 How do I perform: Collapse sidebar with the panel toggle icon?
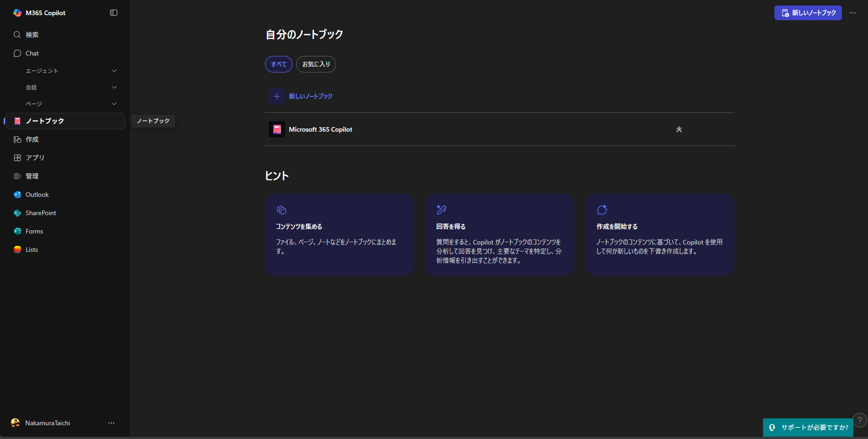pyautogui.click(x=114, y=13)
